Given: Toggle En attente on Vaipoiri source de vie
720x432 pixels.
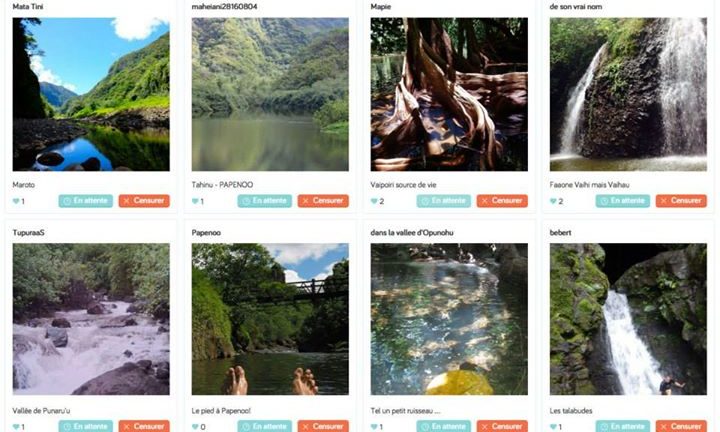Looking at the screenshot, I should (x=443, y=201).
